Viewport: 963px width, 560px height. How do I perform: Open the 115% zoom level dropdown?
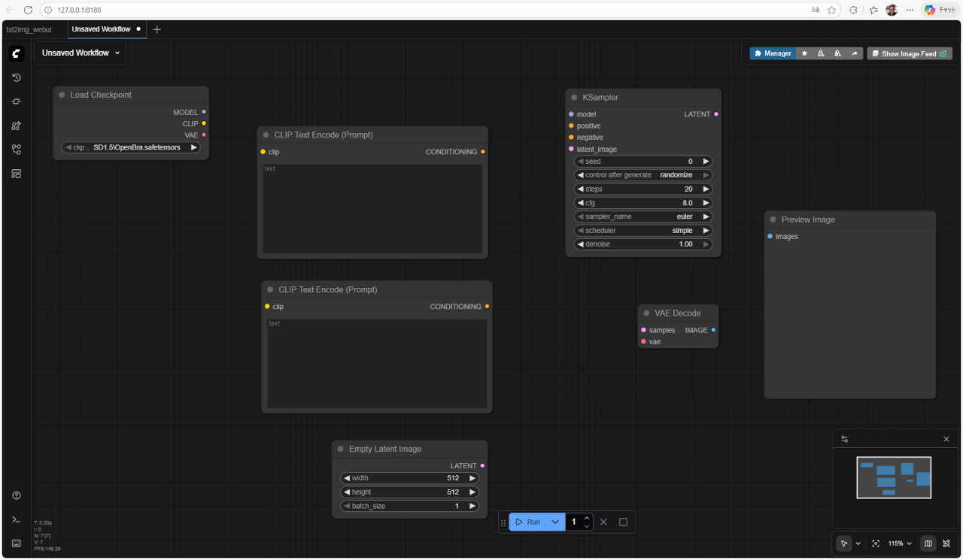[x=900, y=543]
